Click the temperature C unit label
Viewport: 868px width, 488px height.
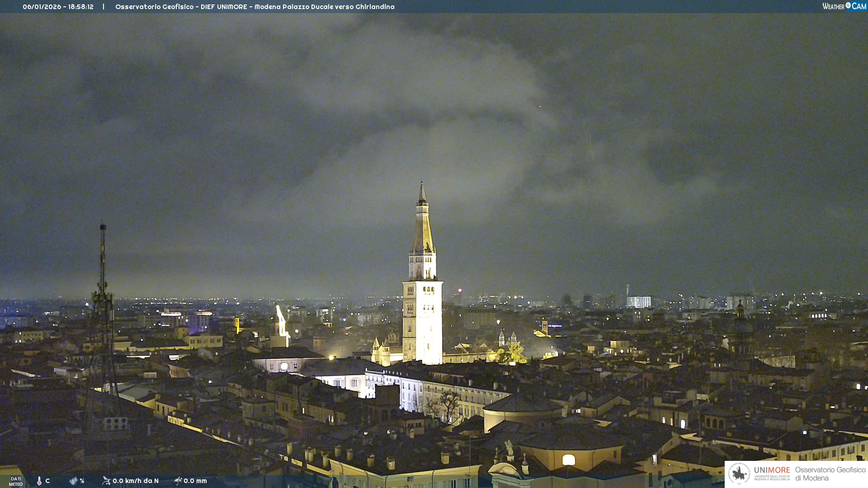coord(47,481)
